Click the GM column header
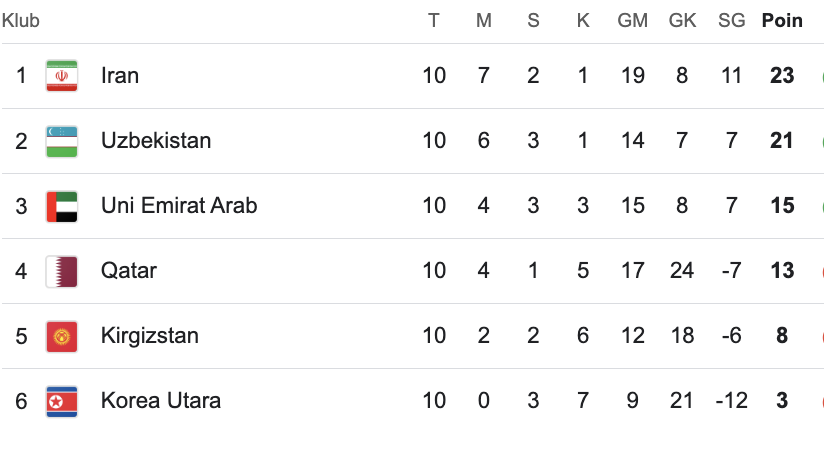 click(x=632, y=21)
